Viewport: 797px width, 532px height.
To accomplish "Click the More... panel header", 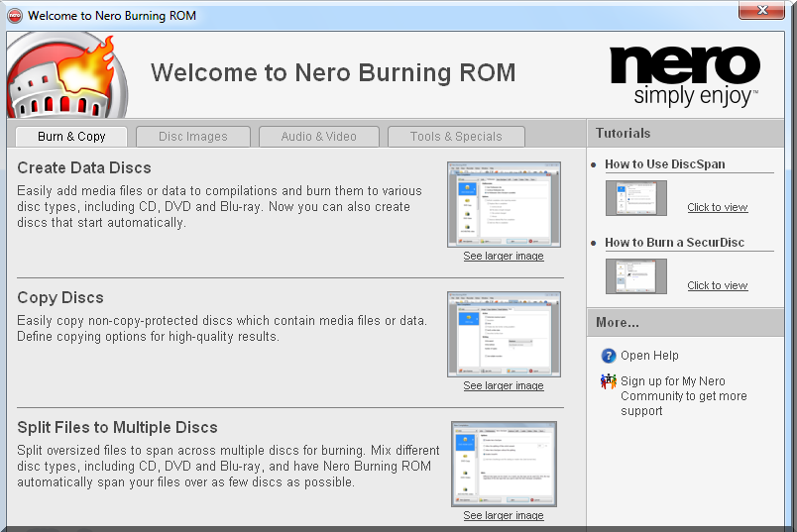I will click(x=686, y=323).
